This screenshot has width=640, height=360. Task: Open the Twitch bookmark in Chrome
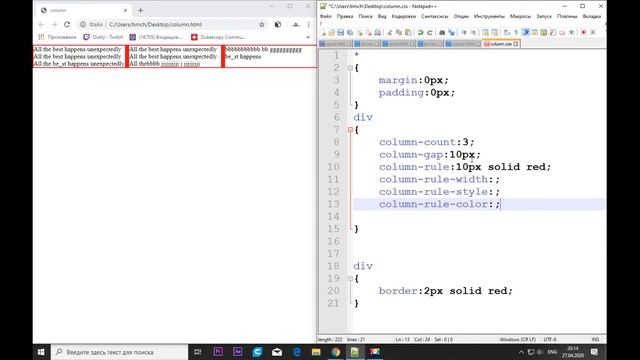click(x=103, y=37)
